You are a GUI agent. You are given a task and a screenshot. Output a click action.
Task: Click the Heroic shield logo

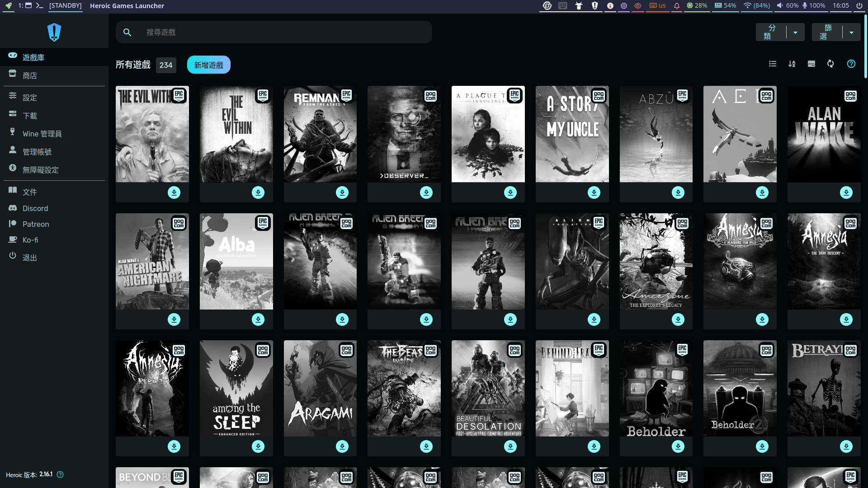coord(54,32)
